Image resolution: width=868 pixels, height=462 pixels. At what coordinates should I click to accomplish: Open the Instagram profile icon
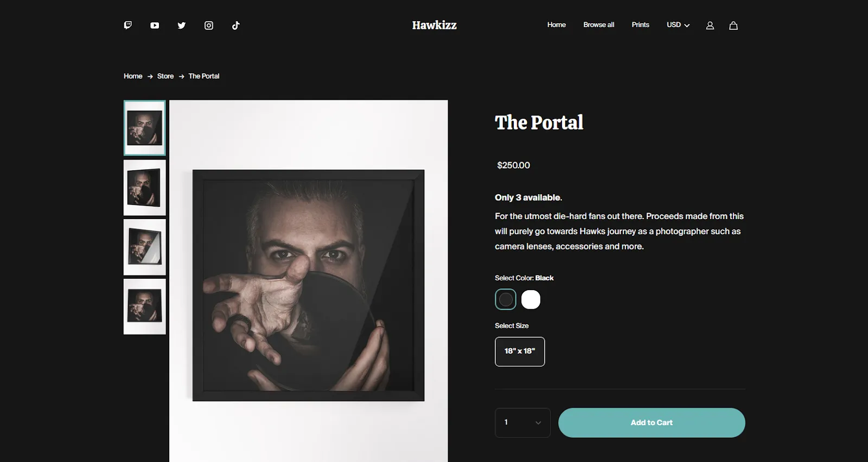click(209, 25)
